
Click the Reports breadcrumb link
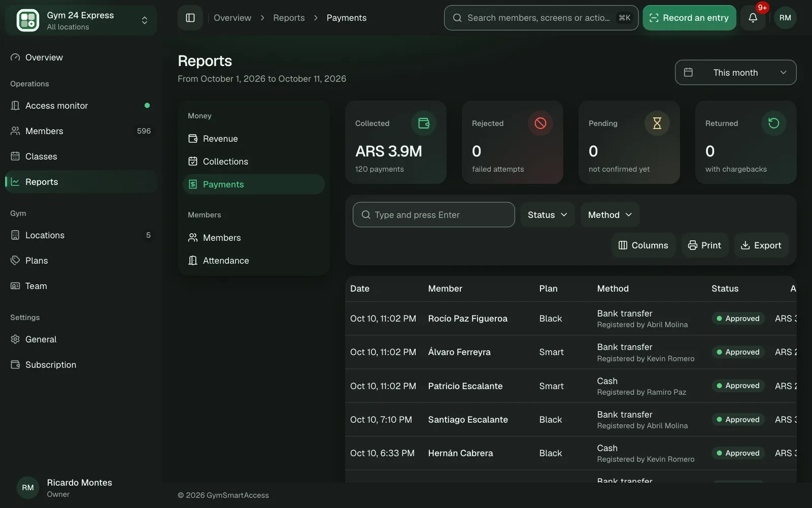(289, 18)
